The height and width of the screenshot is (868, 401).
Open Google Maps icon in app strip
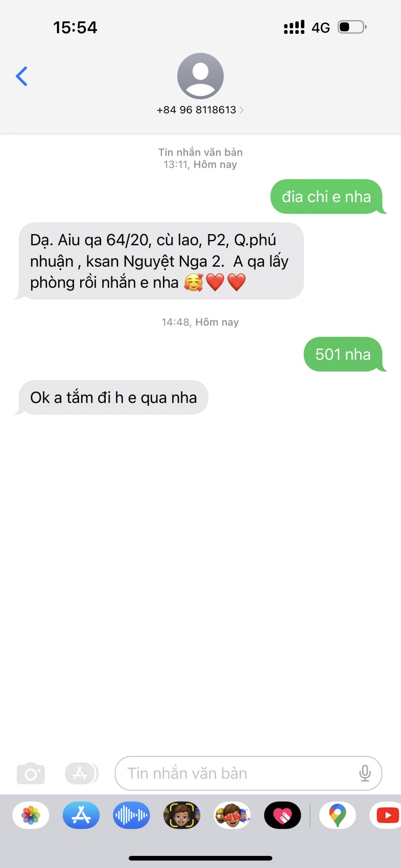coord(338,815)
